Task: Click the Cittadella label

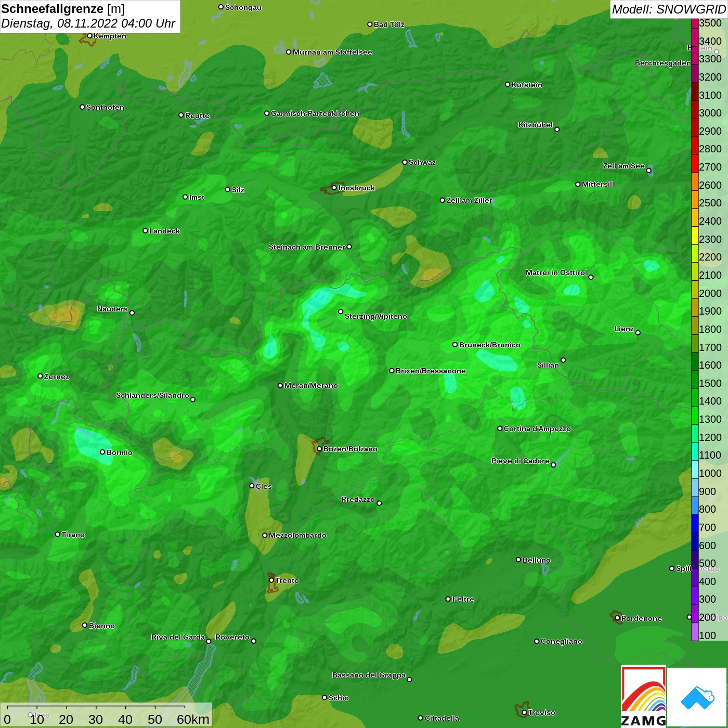Action: click(442, 718)
